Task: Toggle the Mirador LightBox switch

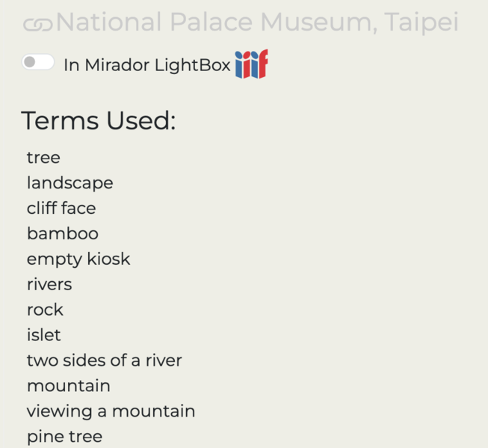Action: click(x=38, y=63)
